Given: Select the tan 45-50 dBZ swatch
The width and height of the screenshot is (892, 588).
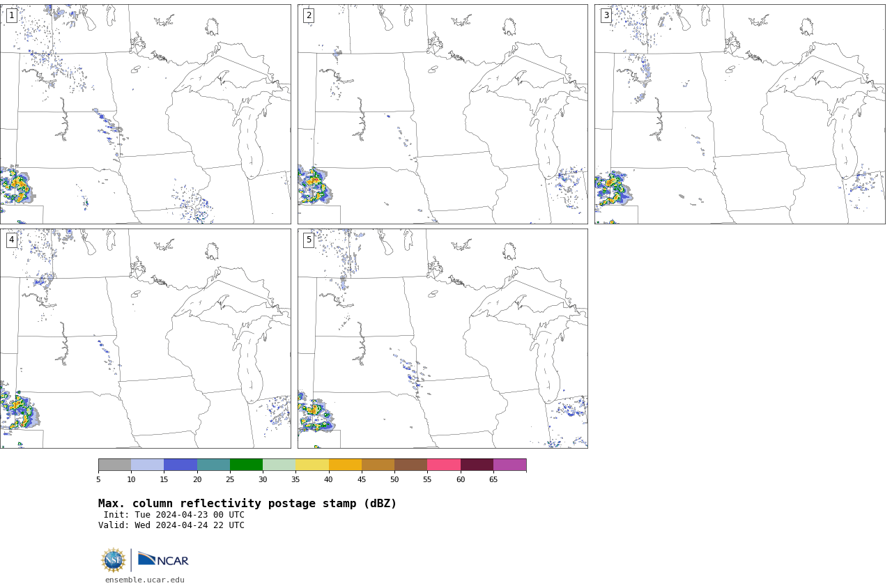Looking at the screenshot, I should click(378, 465).
